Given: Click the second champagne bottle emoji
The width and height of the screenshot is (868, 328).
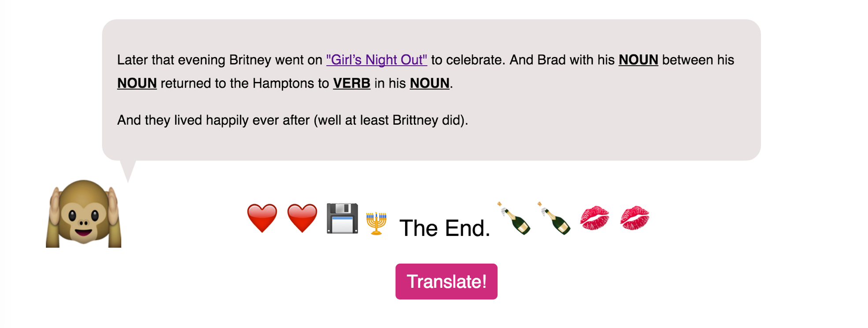Looking at the screenshot, I should coord(554,218).
